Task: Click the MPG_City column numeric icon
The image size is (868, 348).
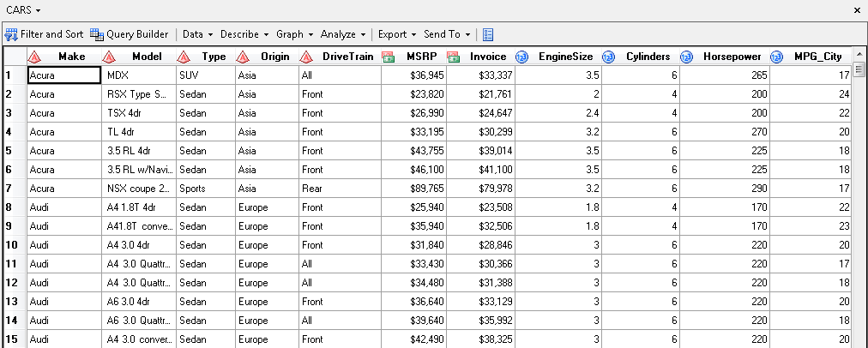Action: coord(777,57)
